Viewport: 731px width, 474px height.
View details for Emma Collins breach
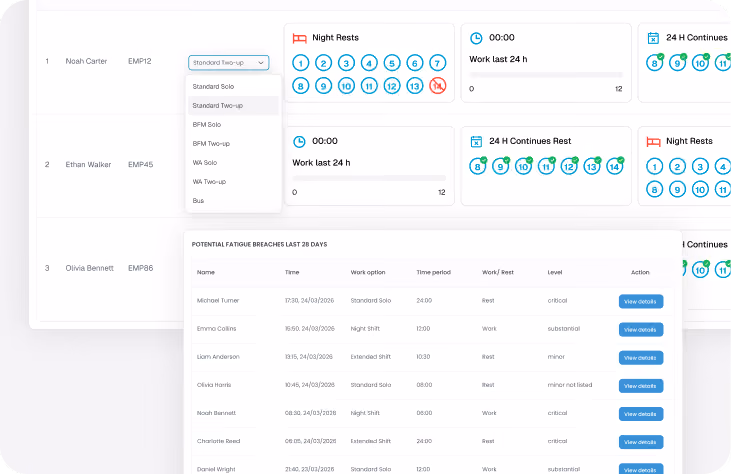tap(641, 330)
